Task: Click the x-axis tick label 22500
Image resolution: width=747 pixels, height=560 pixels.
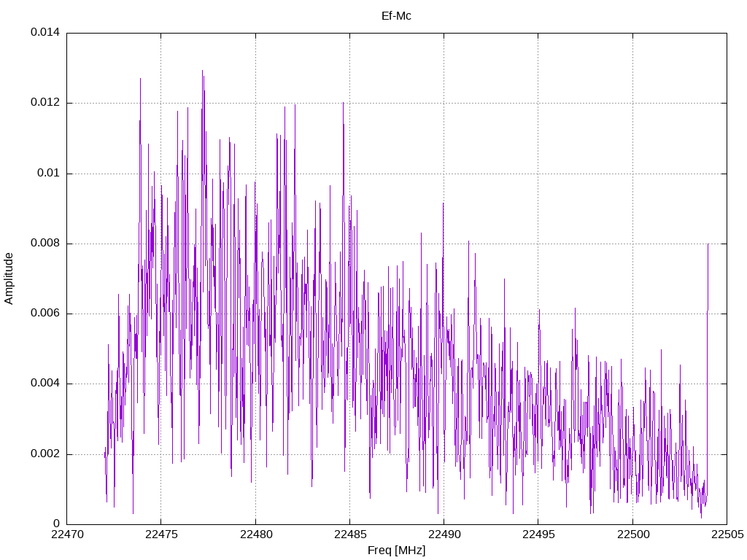Action: pos(633,534)
